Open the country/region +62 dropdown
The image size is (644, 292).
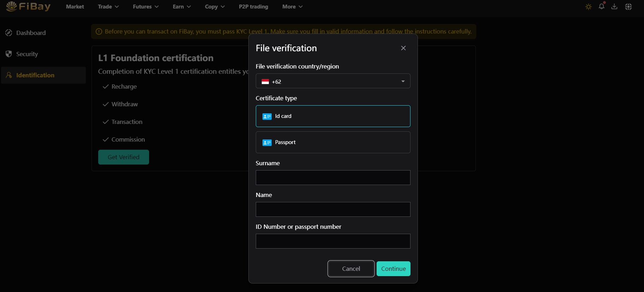pos(333,81)
